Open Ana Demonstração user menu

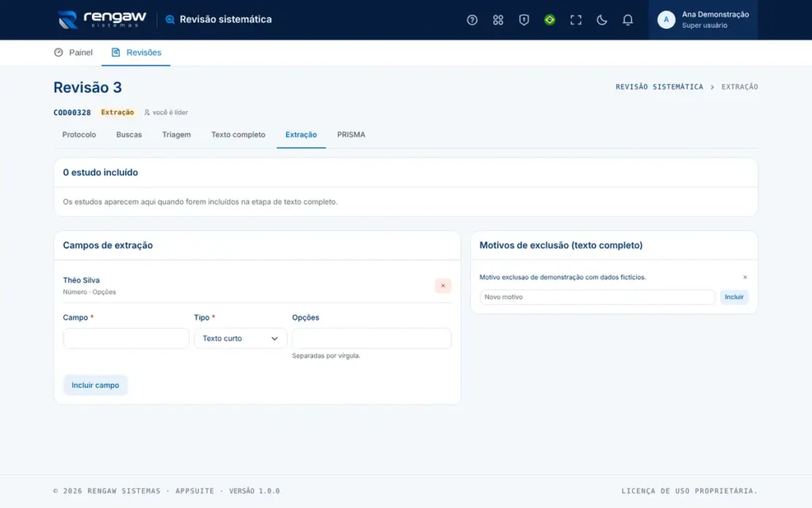(703, 20)
